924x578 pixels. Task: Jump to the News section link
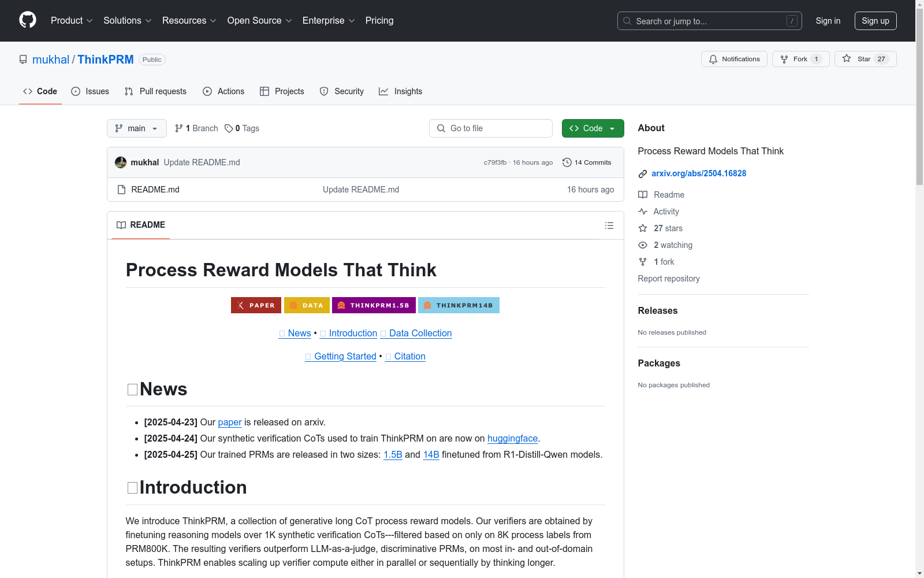coord(295,333)
